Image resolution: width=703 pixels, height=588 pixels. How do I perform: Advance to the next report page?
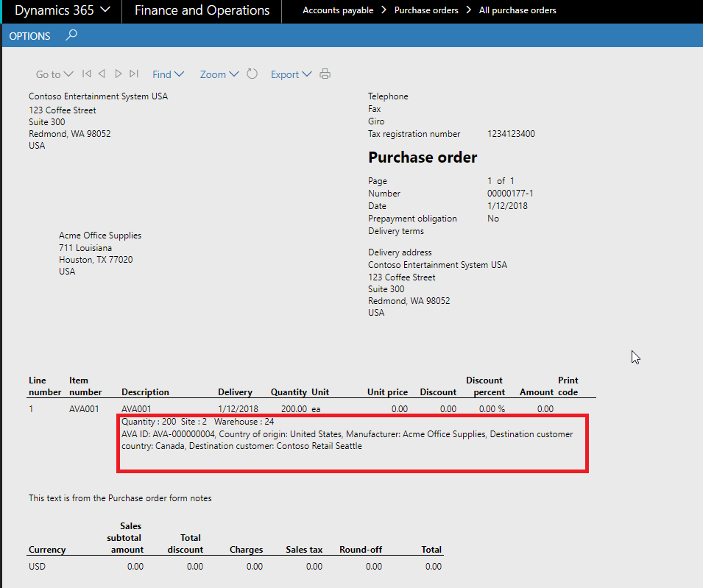click(x=118, y=74)
